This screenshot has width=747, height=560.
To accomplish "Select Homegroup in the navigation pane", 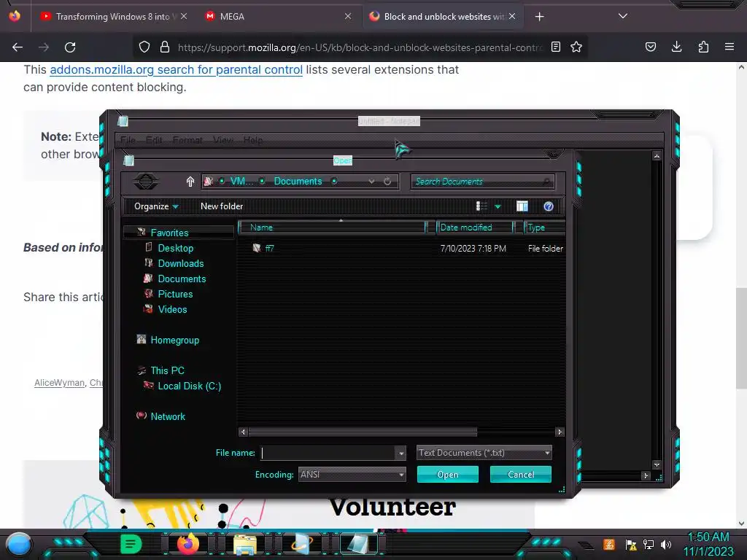I will [x=174, y=340].
